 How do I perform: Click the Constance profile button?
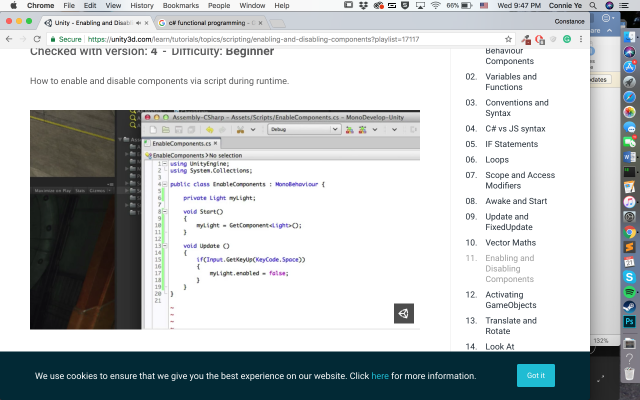click(569, 21)
